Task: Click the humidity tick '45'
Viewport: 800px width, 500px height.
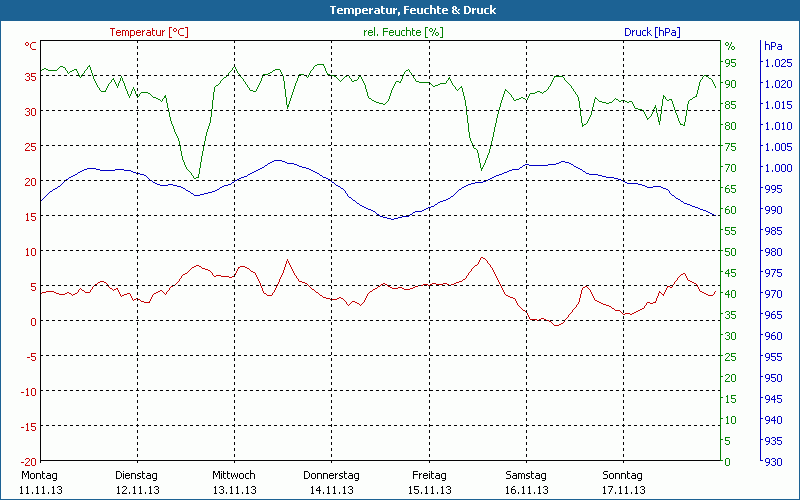Action: [x=731, y=273]
